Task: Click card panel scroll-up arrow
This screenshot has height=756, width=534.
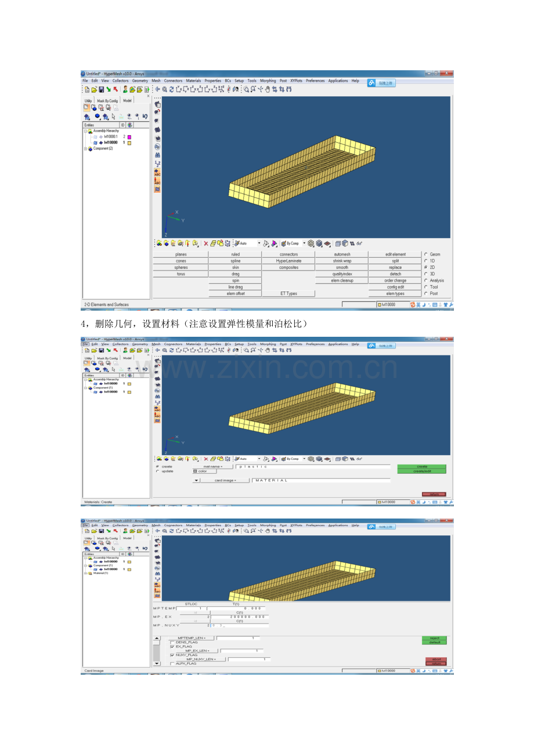Action: coord(156,638)
